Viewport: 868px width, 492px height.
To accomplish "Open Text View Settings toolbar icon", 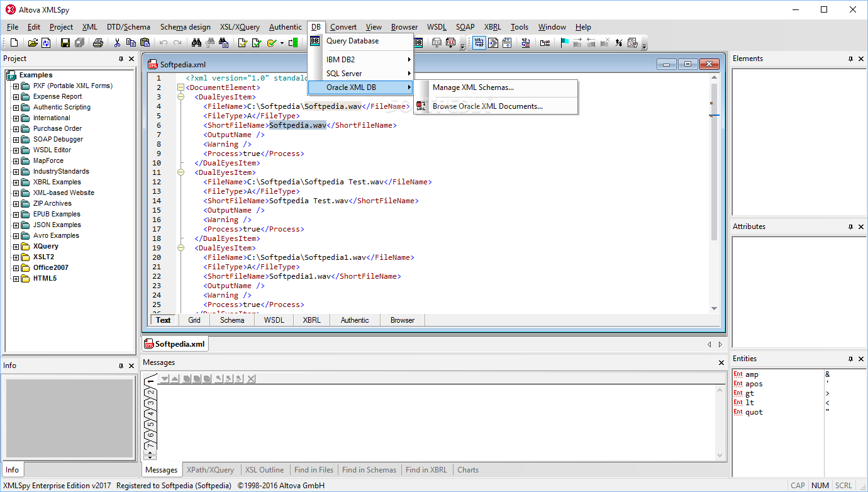I will click(632, 43).
